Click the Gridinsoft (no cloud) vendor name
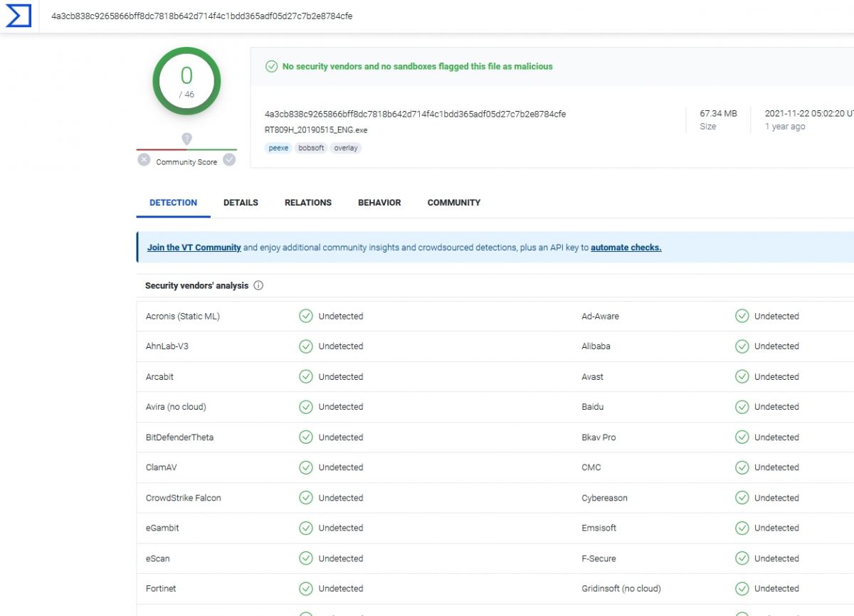854x616 pixels. 621,588
